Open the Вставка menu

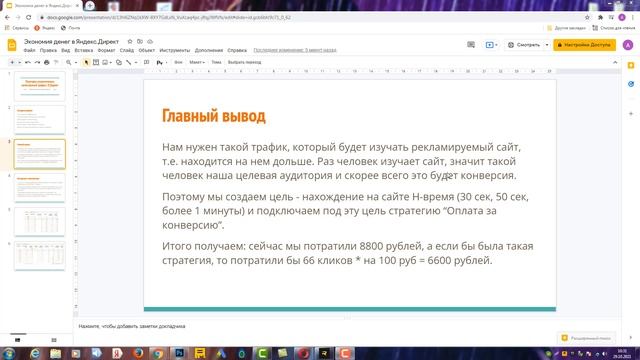click(84, 50)
